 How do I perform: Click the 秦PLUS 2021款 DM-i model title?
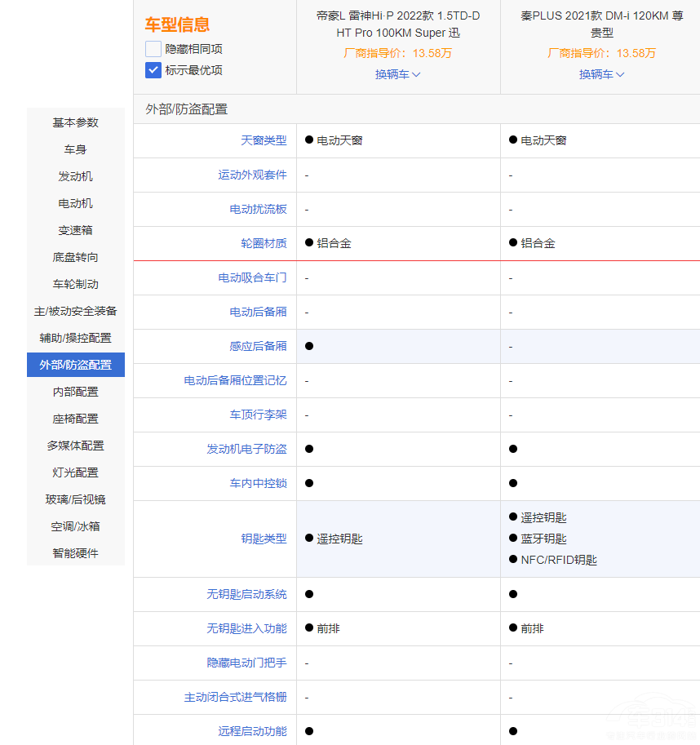click(602, 24)
